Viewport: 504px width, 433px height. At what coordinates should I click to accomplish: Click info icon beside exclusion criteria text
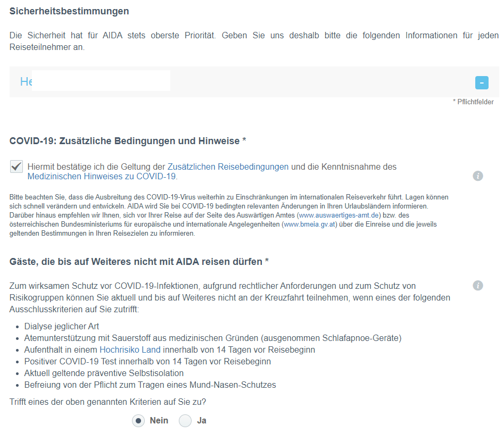(477, 286)
